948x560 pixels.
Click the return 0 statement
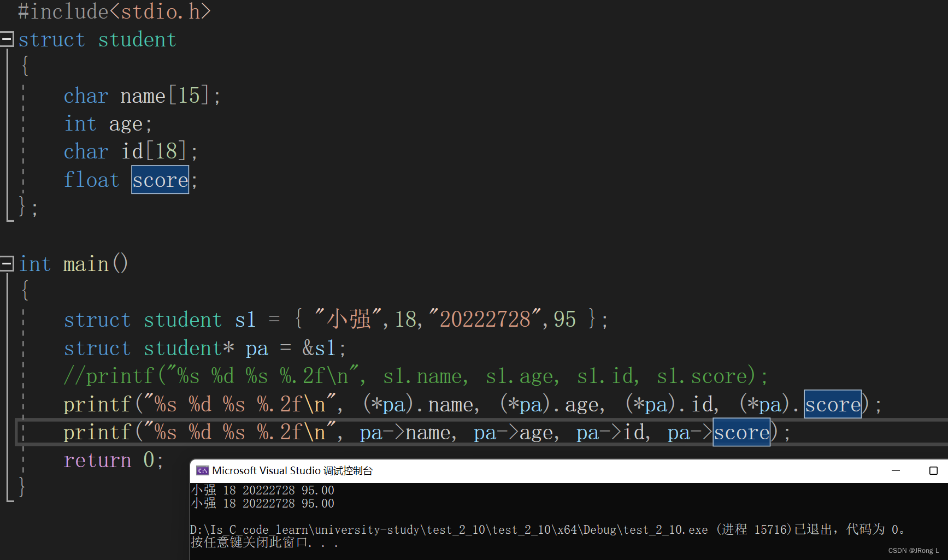114,460
